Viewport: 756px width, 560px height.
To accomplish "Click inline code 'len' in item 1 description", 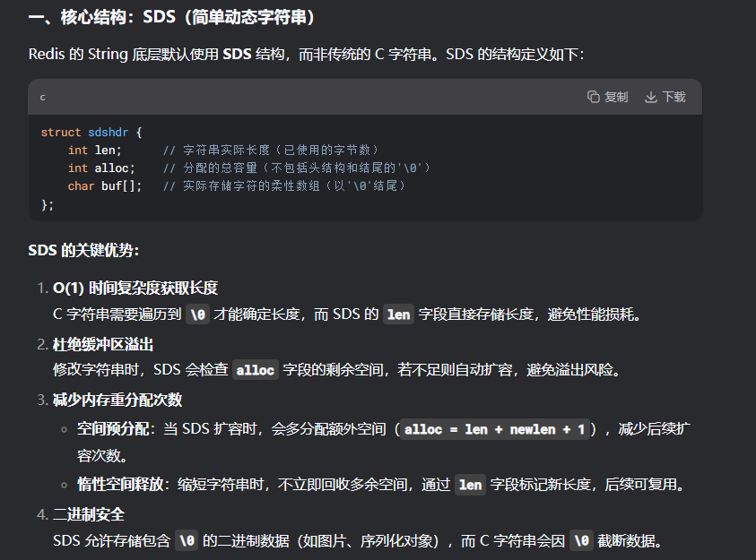I will [398, 314].
